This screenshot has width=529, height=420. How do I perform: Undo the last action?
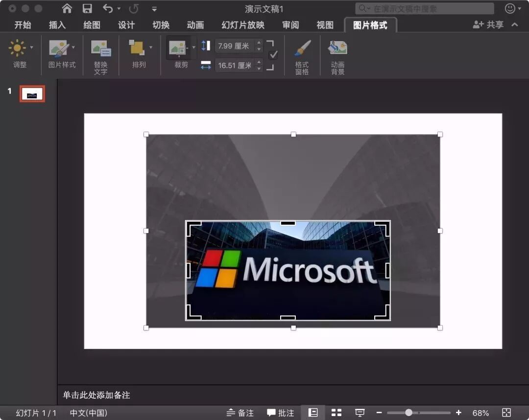pyautogui.click(x=108, y=8)
